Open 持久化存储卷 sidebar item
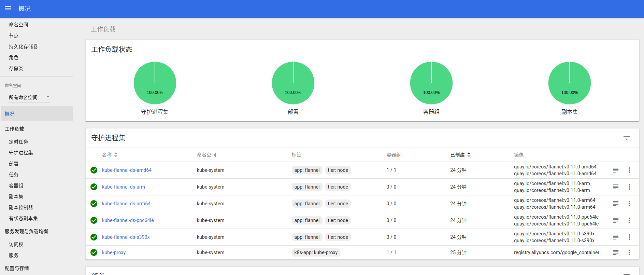 pyautogui.click(x=23, y=46)
